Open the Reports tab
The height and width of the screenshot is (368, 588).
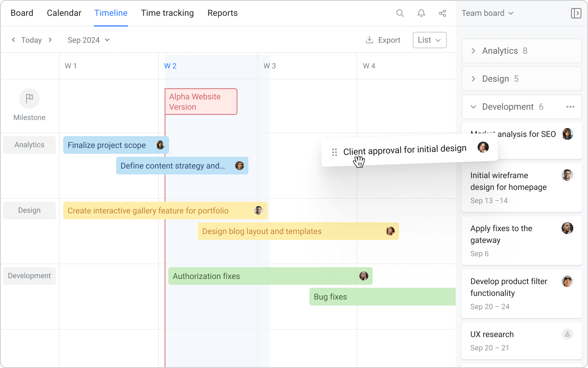(222, 13)
